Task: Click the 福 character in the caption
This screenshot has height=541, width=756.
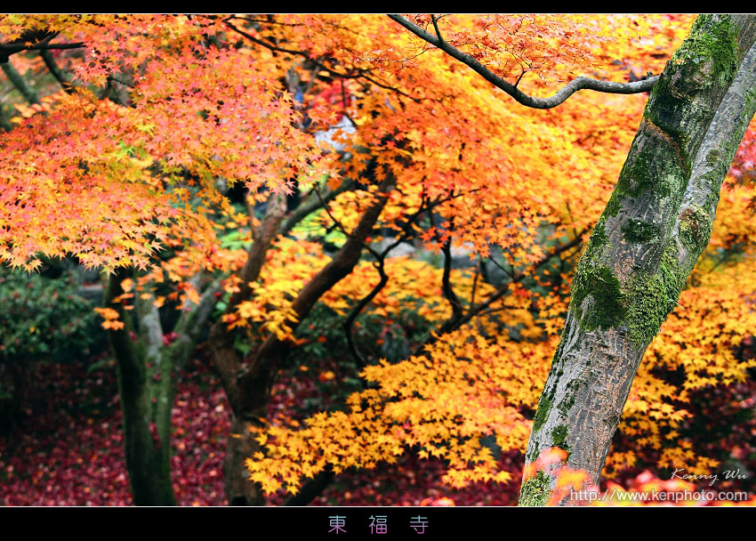Action: (378, 524)
